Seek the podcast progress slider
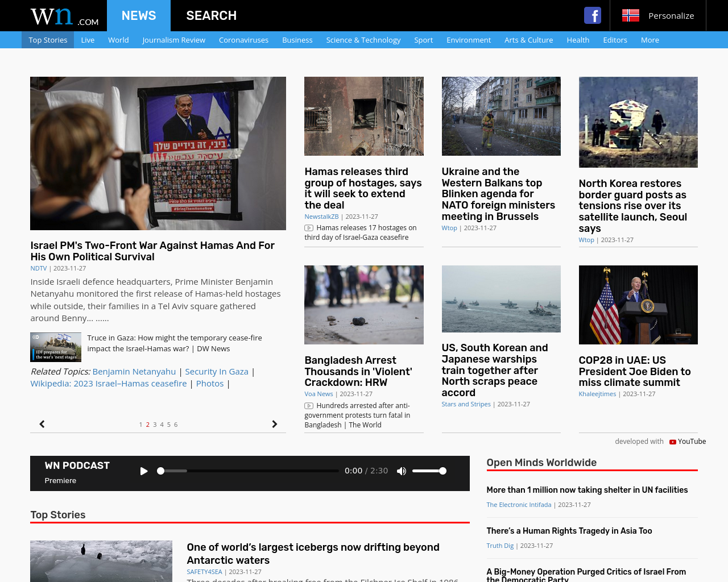The width and height of the screenshot is (728, 582). (248, 471)
